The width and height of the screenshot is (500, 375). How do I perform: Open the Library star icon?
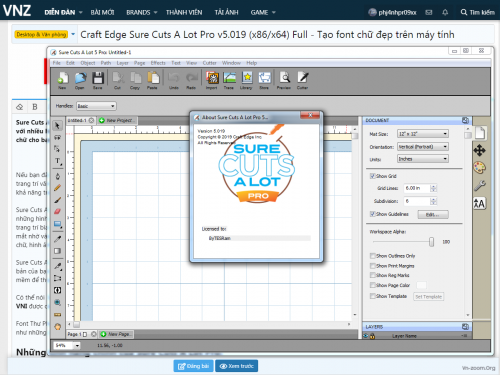pos(247,78)
